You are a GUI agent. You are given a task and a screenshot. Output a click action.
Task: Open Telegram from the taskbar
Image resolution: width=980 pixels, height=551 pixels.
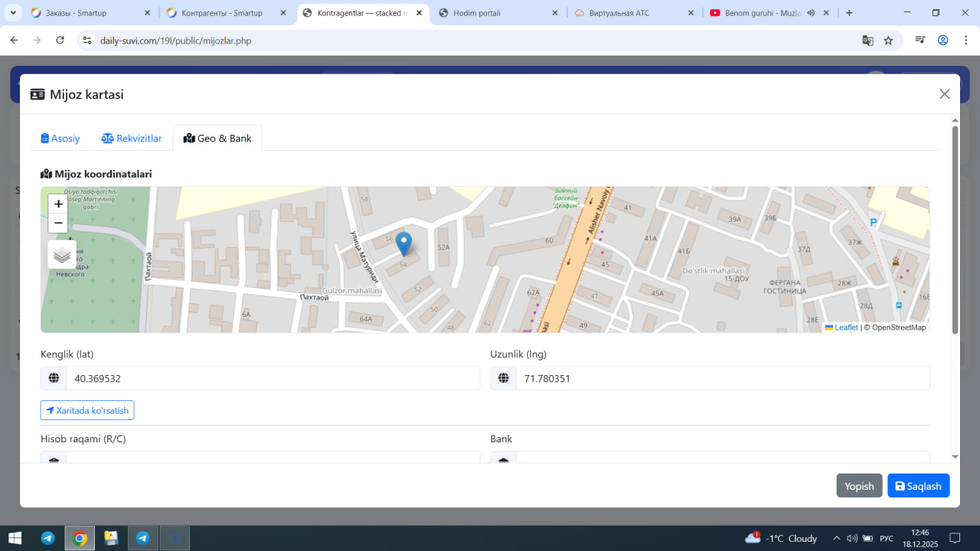click(47, 538)
